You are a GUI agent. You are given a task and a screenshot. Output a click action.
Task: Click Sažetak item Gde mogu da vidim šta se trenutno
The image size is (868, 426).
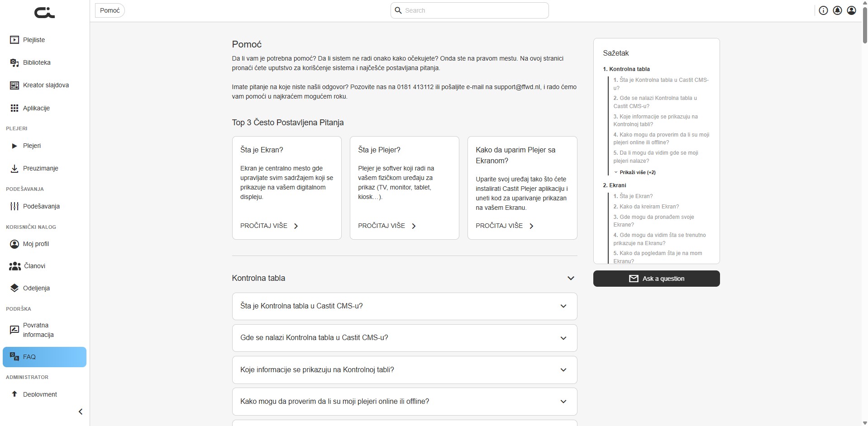click(660, 239)
